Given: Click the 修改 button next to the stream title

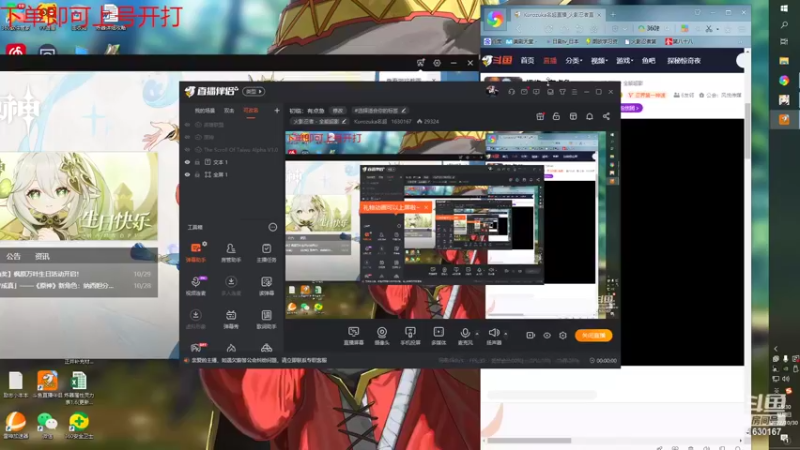Looking at the screenshot, I should pos(338,111).
